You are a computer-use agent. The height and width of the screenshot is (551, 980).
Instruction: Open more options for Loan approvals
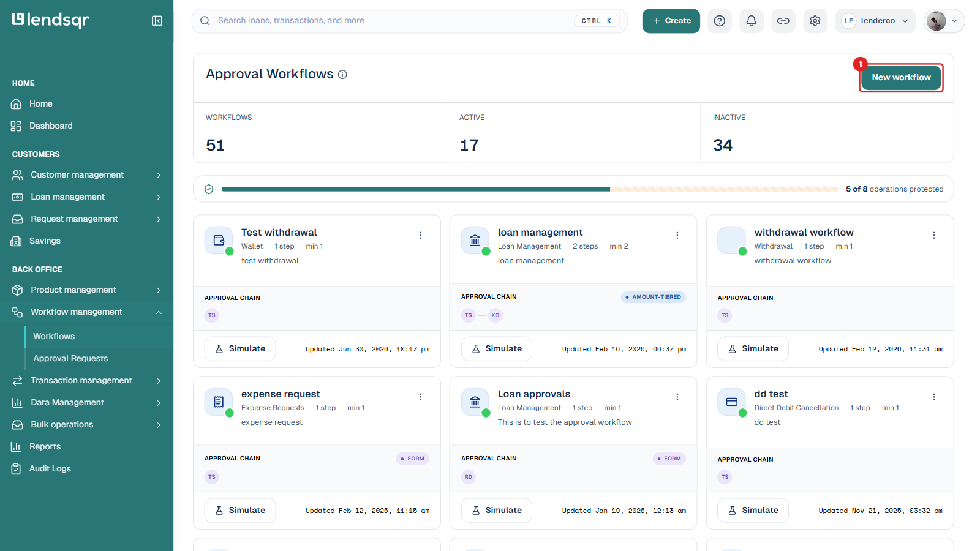point(677,397)
